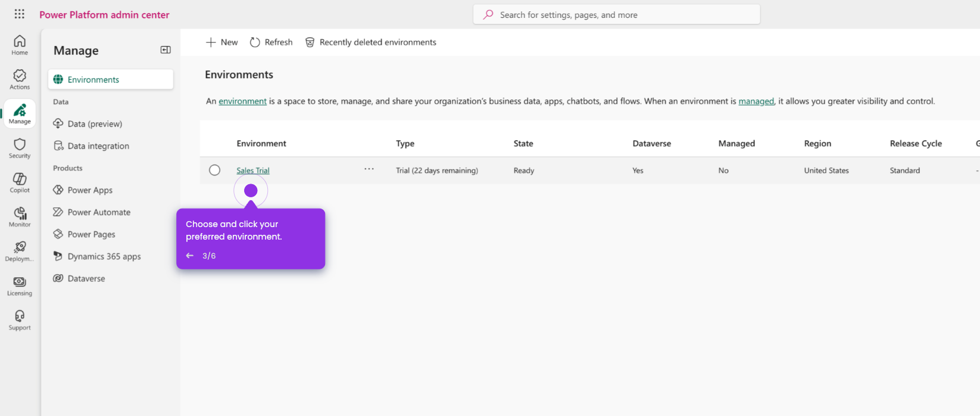
Task: Click the Environments globe icon
Action: pos(58,79)
